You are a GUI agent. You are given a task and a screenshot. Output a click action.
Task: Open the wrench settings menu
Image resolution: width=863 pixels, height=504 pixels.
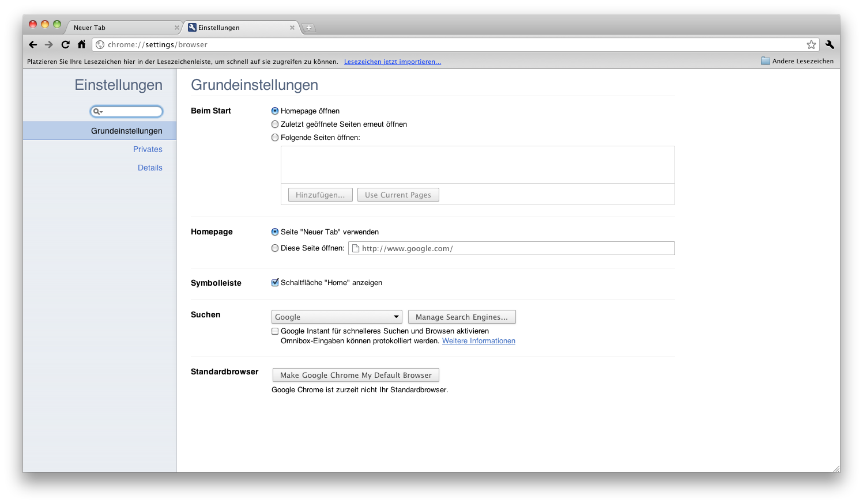coord(830,44)
